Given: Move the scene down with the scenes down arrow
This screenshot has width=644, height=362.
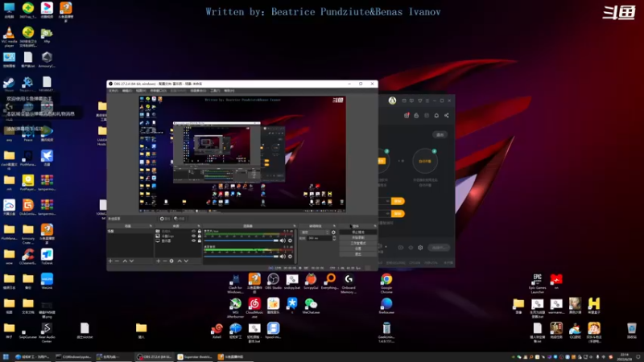Looking at the screenshot, I should tap(131, 261).
